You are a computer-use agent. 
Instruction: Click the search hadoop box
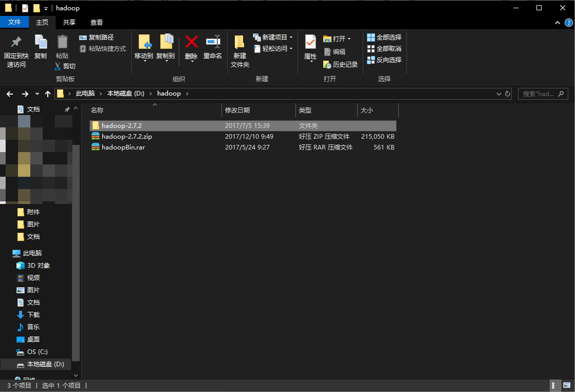[x=543, y=94]
